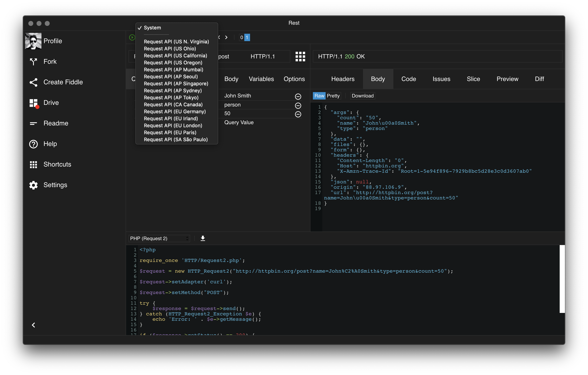This screenshot has width=588, height=375.
Task: Switch to the Preview response tab
Action: coord(507,79)
